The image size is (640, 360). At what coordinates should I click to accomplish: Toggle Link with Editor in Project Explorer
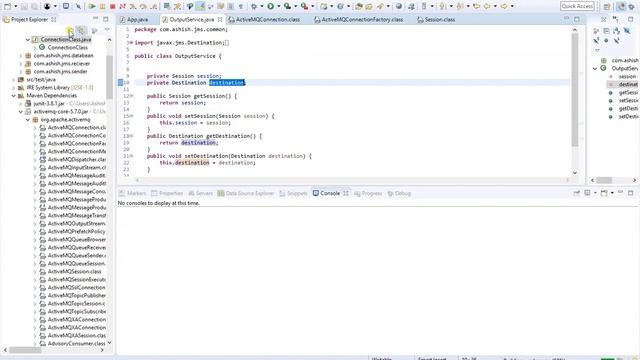[82, 30]
